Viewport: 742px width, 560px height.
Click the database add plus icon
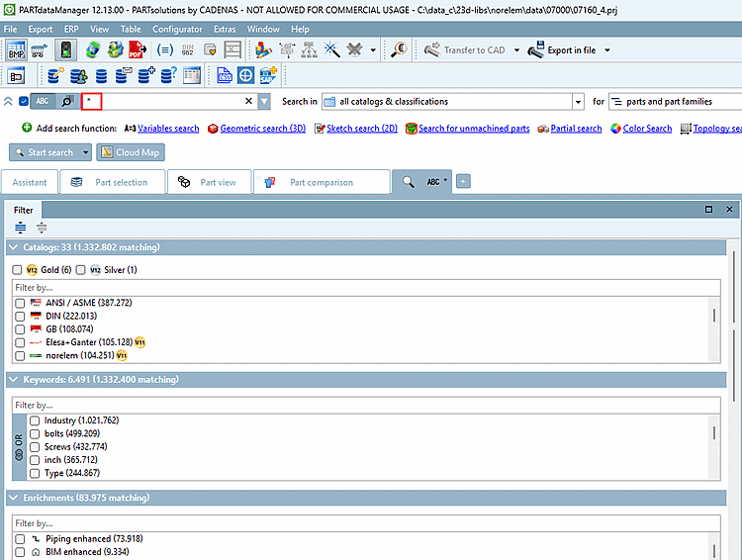coord(146,75)
